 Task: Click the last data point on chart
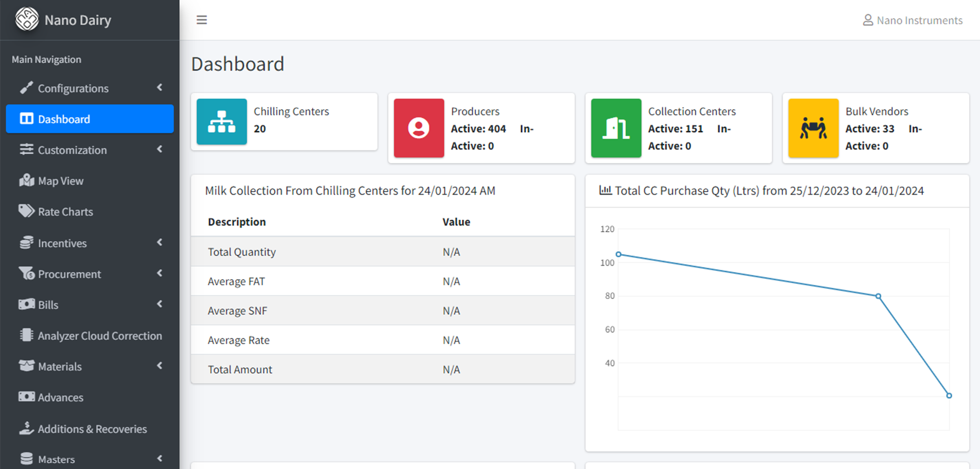tap(949, 395)
